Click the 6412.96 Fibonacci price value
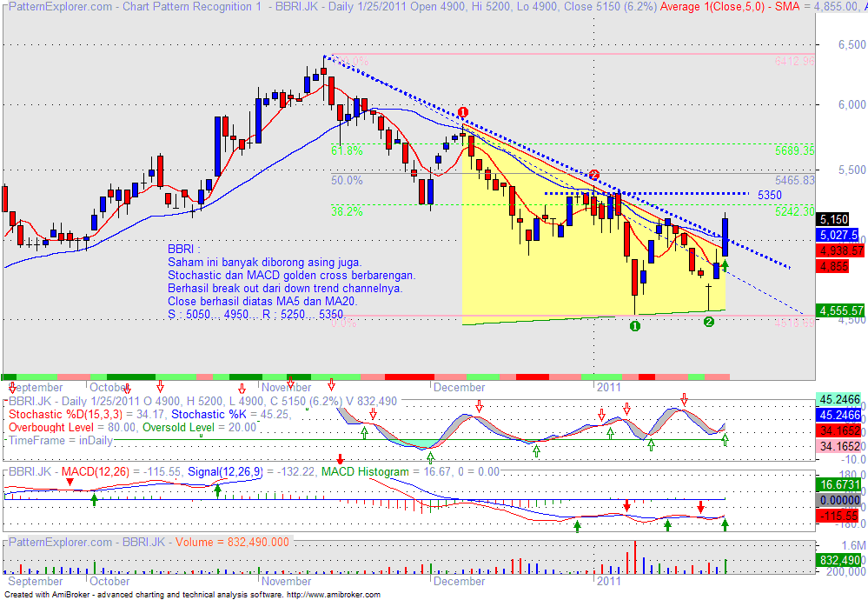The image size is (868, 600). pos(794,61)
